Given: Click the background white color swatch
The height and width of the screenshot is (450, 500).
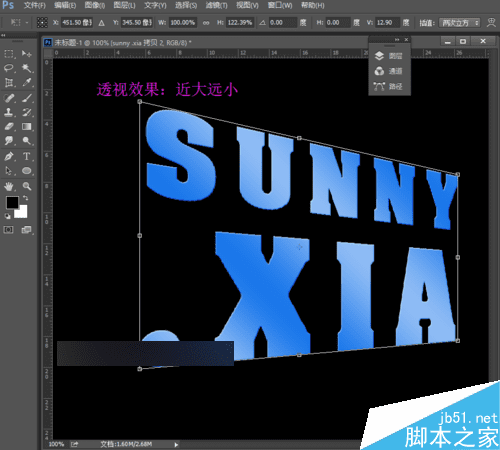Looking at the screenshot, I should [22, 213].
